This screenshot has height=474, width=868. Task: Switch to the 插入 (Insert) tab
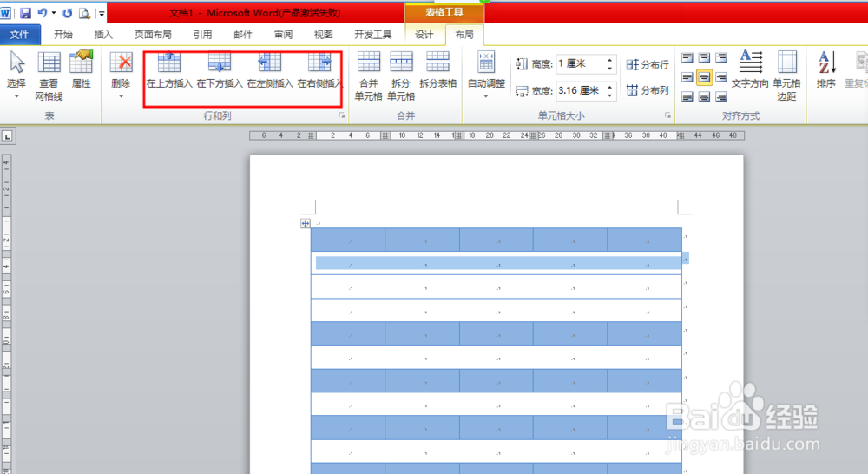[103, 35]
